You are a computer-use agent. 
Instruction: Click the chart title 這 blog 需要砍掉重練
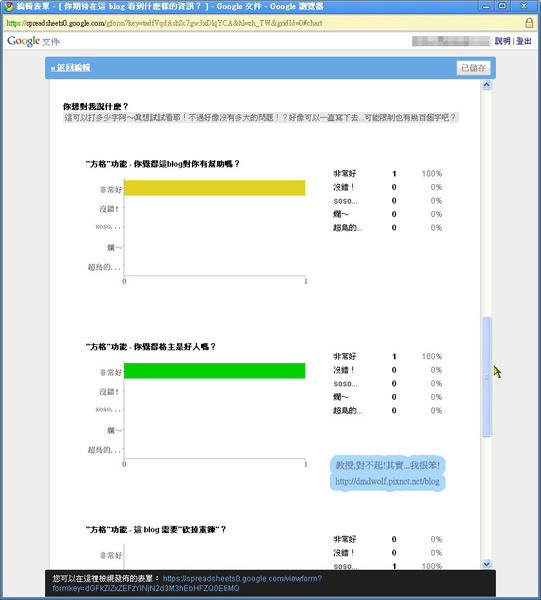(156, 530)
